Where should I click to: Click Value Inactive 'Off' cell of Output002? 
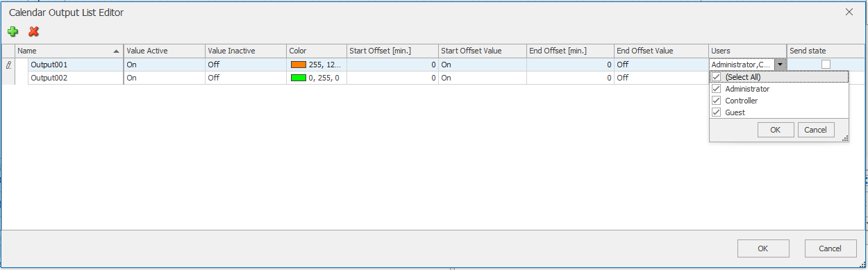pyautogui.click(x=245, y=78)
